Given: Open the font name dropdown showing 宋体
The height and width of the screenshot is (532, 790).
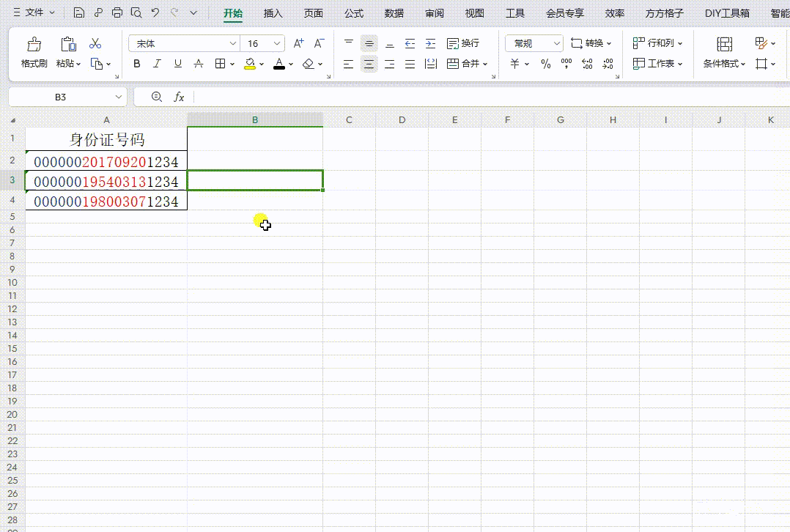Looking at the screenshot, I should point(233,44).
